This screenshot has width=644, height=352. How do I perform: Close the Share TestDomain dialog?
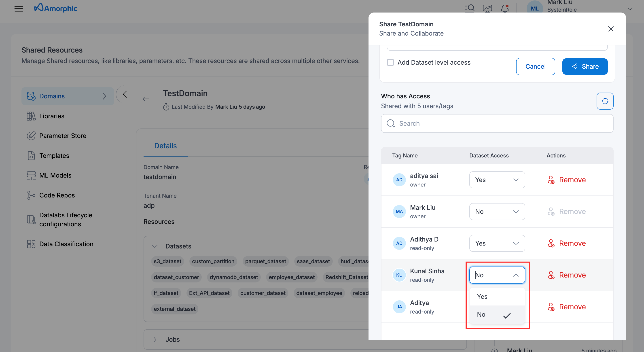tap(610, 29)
